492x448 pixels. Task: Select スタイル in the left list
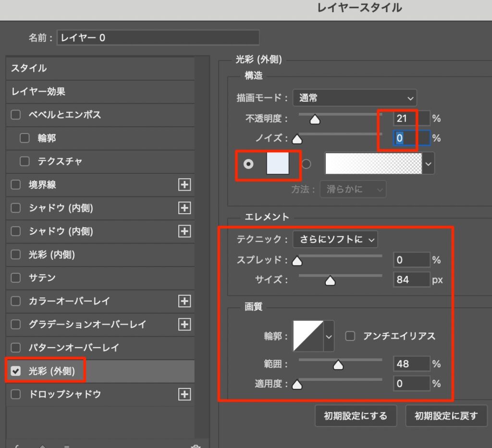pos(100,68)
